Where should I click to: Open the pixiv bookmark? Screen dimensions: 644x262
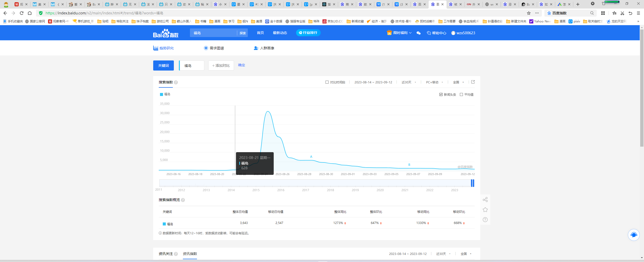pyautogui.click(x=574, y=21)
